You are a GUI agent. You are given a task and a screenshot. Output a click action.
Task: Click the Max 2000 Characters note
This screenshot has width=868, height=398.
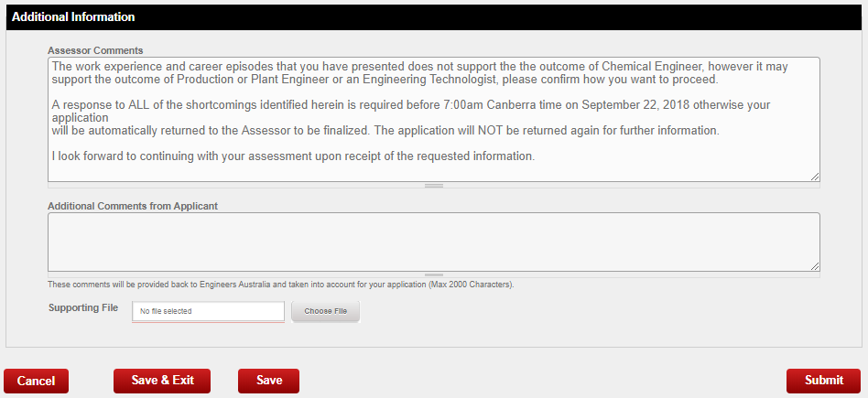click(280, 285)
